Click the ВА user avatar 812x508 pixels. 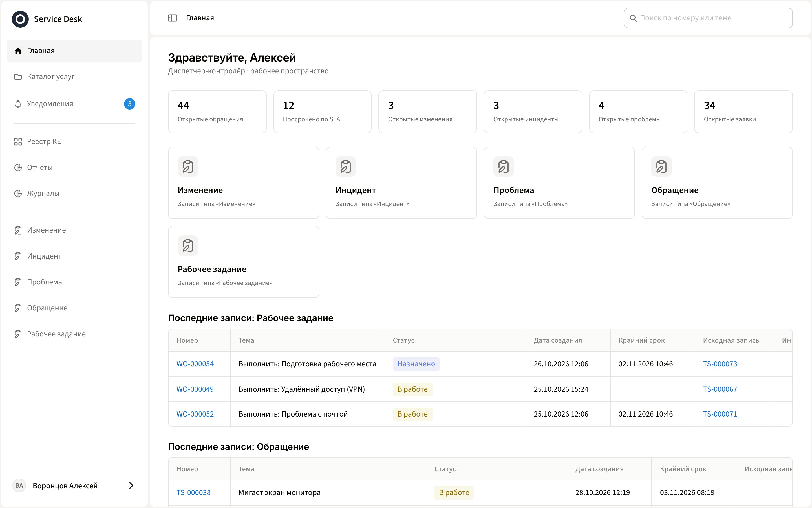19,485
